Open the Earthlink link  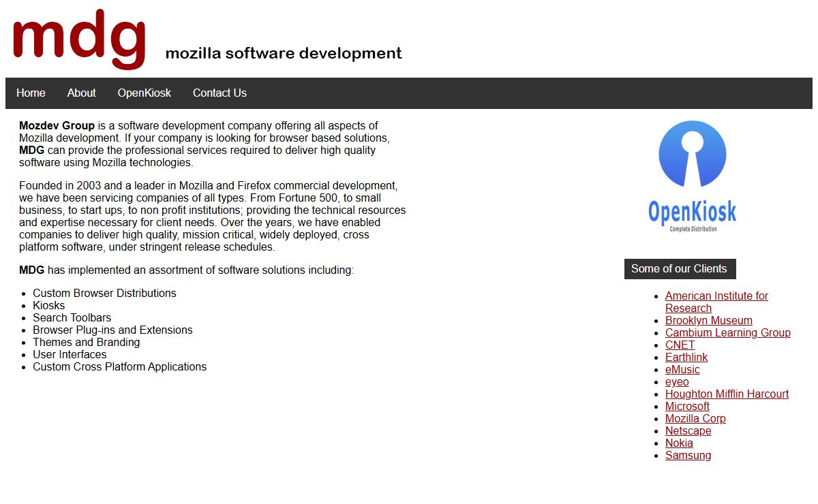click(x=686, y=357)
